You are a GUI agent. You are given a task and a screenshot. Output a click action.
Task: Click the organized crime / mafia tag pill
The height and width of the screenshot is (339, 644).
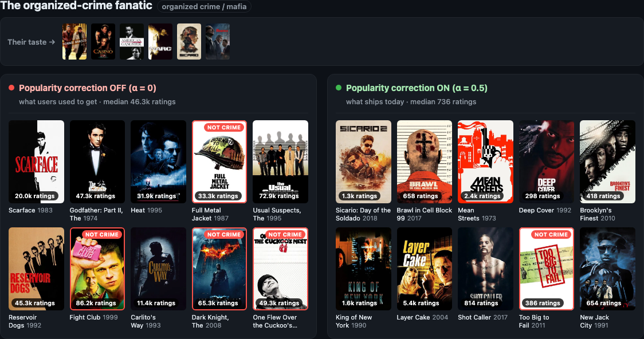204,6
